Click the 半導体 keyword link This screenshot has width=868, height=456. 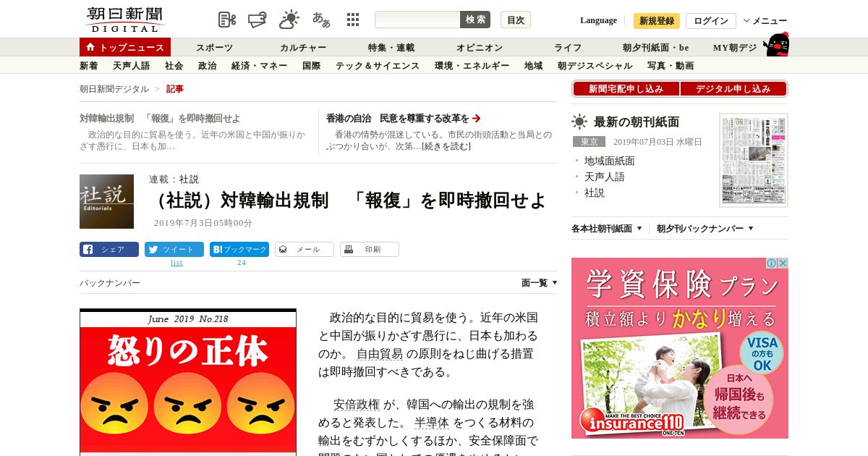pos(432,423)
